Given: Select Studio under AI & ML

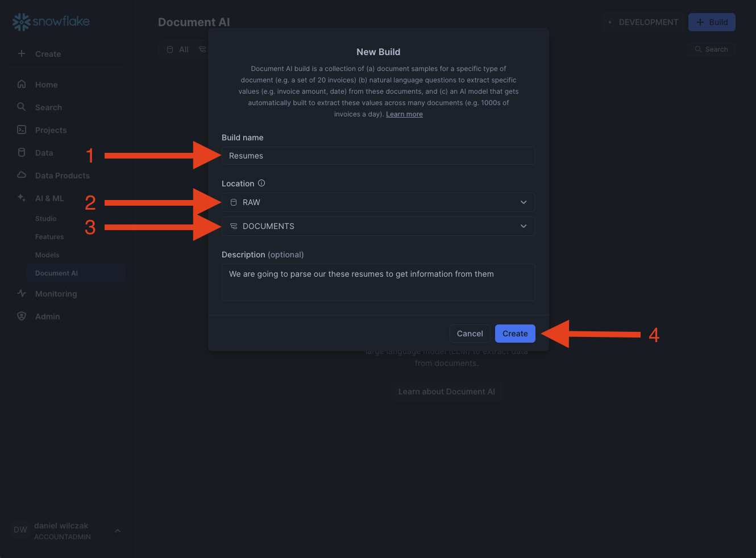Looking at the screenshot, I should point(46,219).
